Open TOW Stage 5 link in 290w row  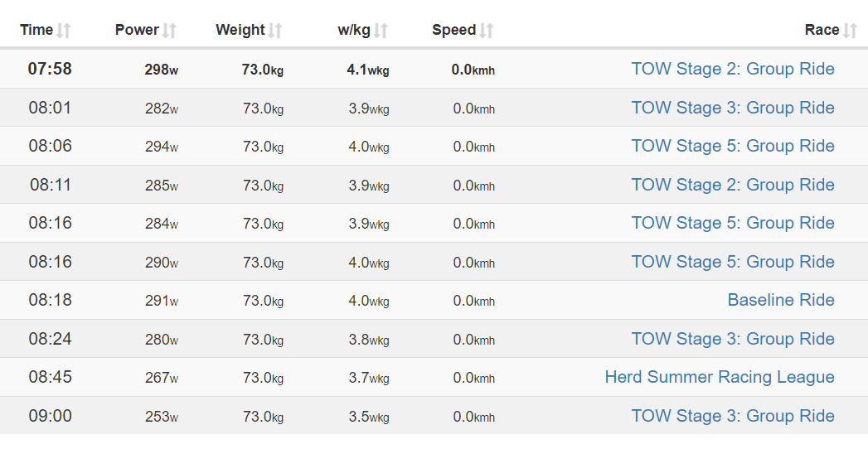click(x=732, y=262)
